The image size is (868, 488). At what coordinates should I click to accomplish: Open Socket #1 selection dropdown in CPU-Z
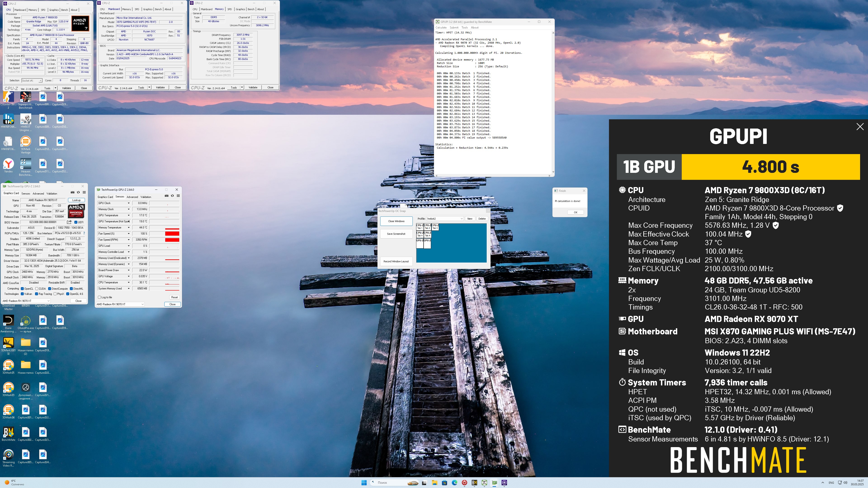[32, 80]
